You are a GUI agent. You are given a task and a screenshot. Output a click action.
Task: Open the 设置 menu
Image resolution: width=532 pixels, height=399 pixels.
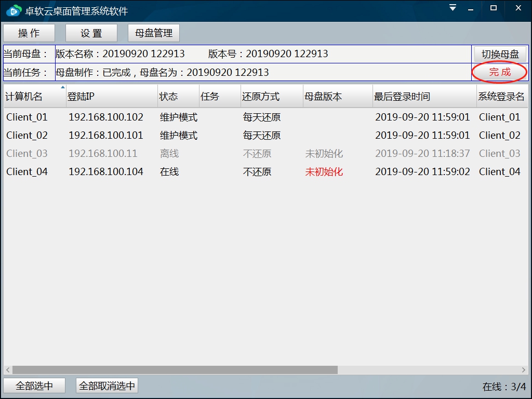click(91, 33)
